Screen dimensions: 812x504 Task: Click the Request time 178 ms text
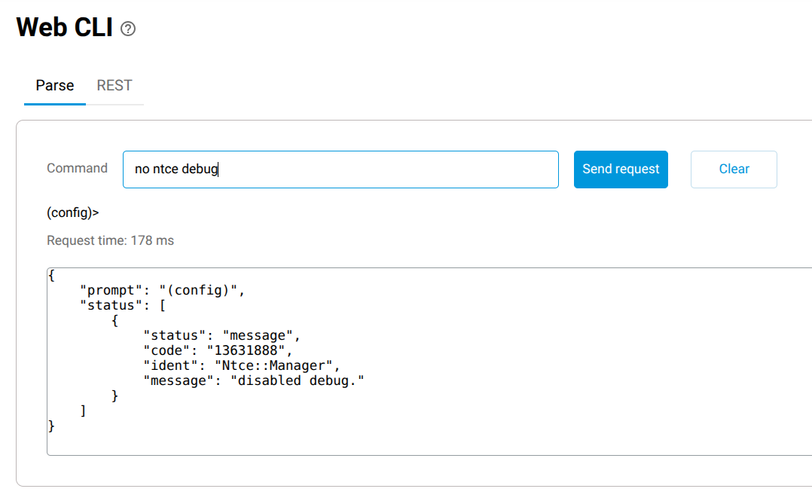point(110,241)
